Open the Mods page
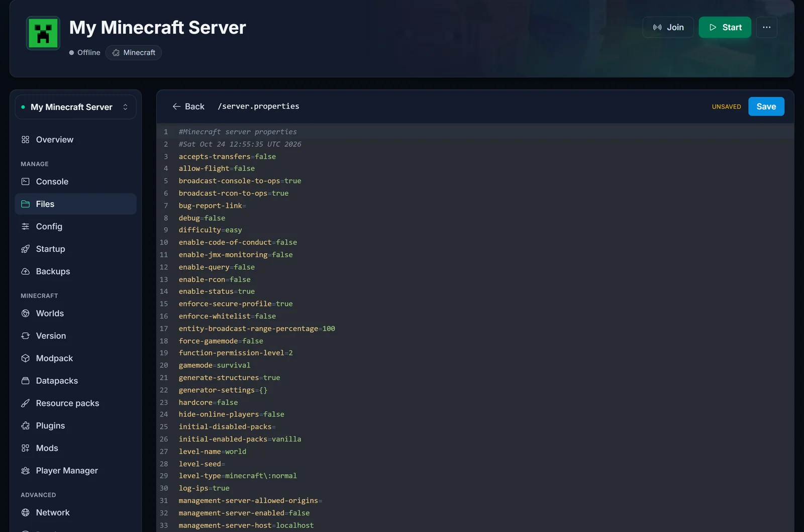This screenshot has width=804, height=532. click(x=75, y=448)
